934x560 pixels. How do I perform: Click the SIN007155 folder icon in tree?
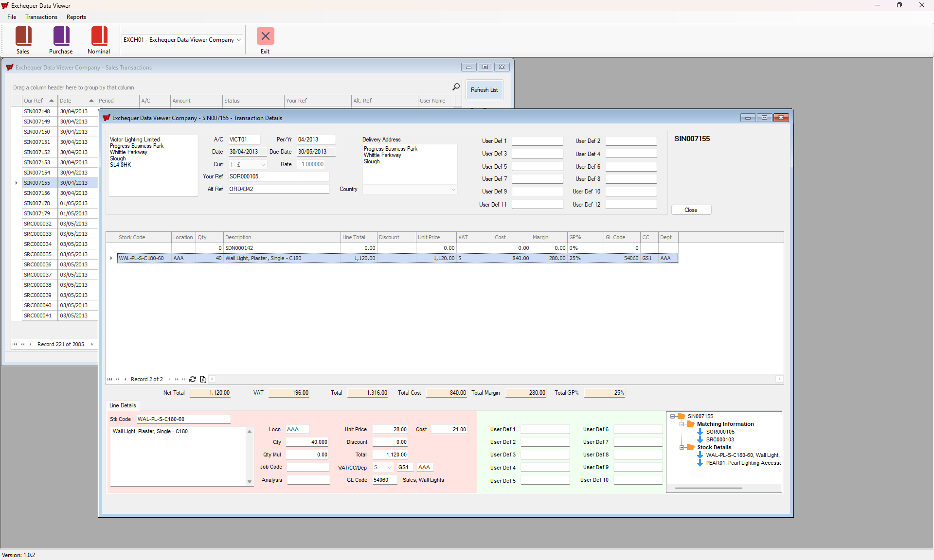tap(682, 416)
